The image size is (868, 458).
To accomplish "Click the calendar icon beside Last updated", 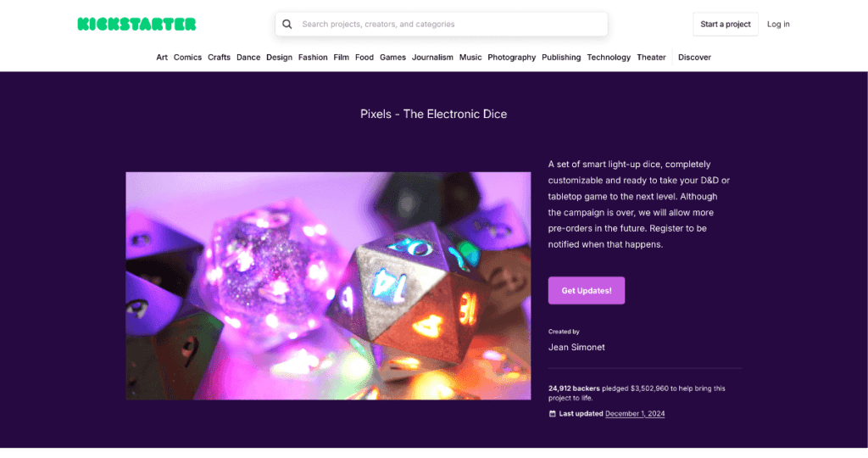I will tap(553, 414).
